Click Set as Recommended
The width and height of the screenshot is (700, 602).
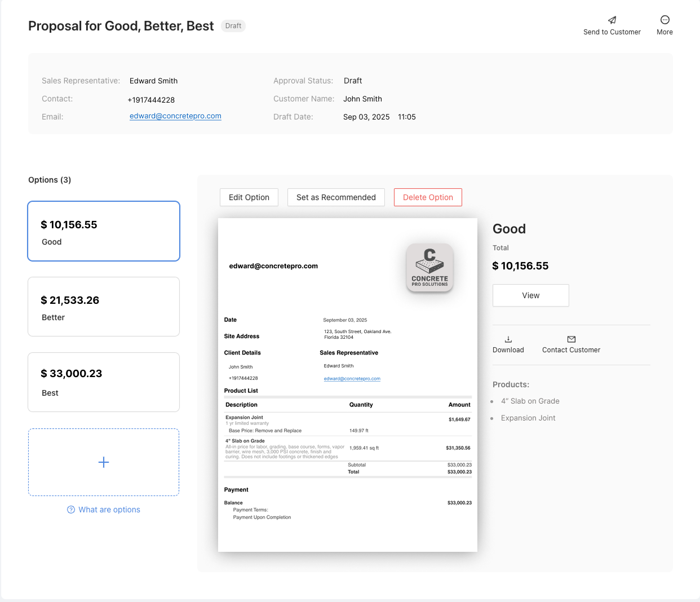(336, 197)
